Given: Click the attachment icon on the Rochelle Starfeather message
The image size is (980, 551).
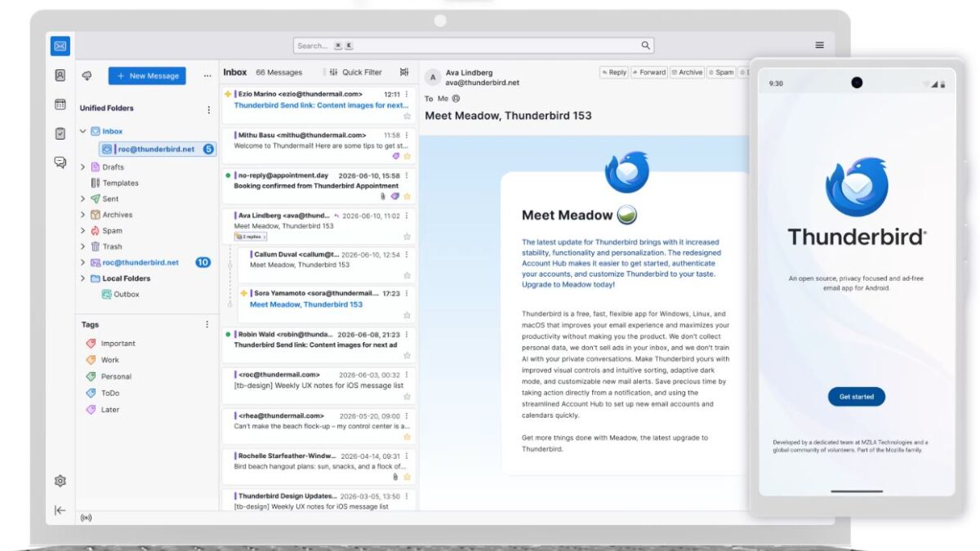Looking at the screenshot, I should [395, 477].
